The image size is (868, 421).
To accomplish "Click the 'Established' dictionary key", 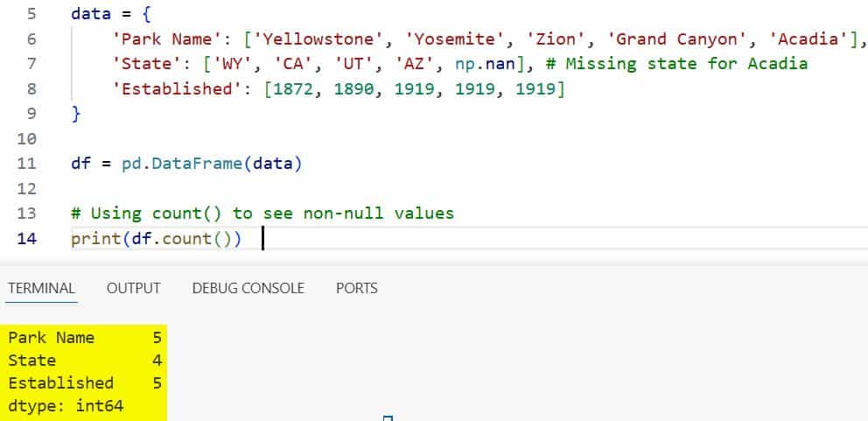I will point(177,88).
